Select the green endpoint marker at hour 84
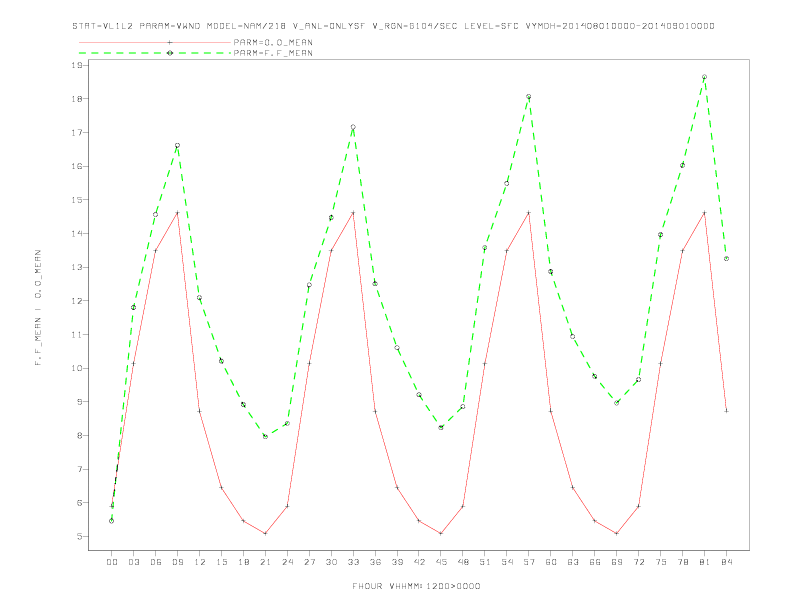 (x=726, y=259)
